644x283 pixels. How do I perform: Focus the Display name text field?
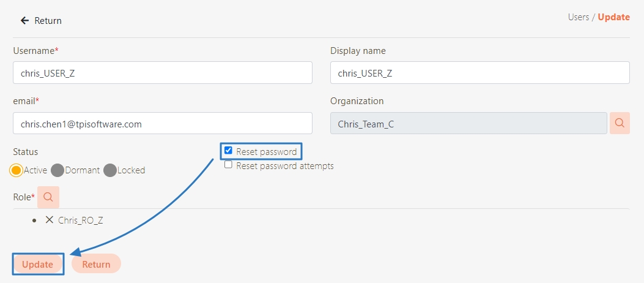[x=479, y=73]
